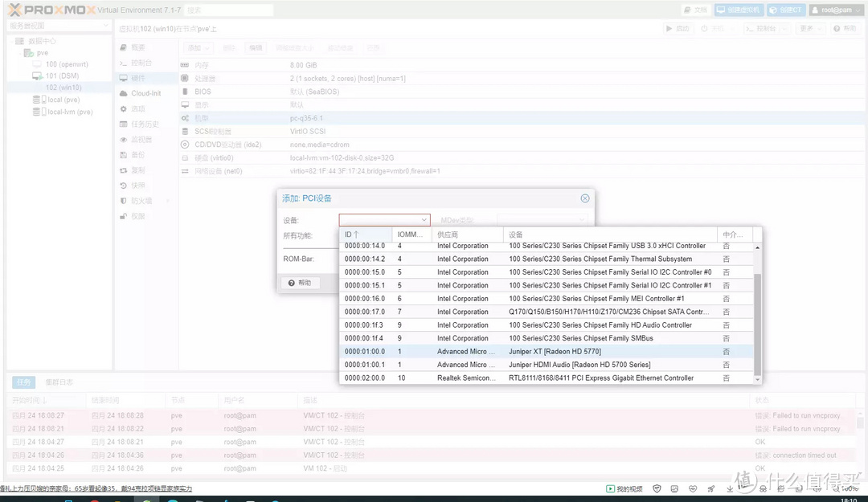Select device 0000:00:17.0 Chipset SATA Controller
Screen dimensions: 868x502
click(x=547, y=312)
